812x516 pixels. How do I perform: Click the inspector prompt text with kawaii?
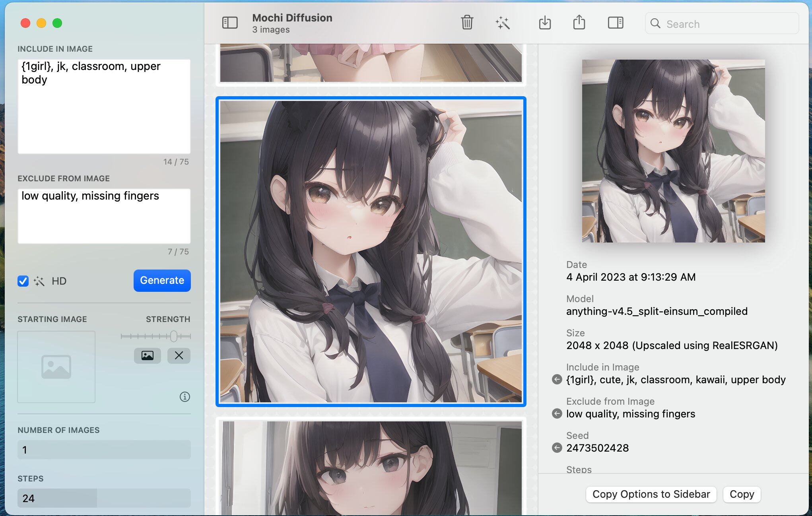tap(676, 380)
